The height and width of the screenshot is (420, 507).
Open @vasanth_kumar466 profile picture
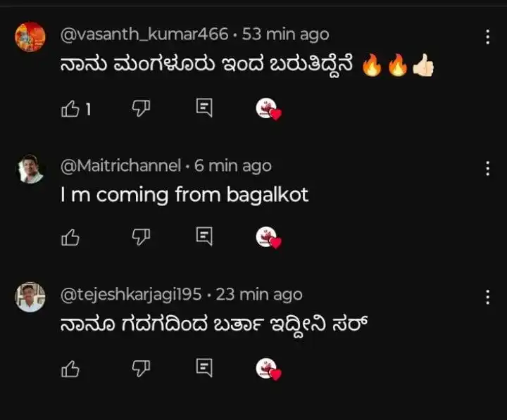point(30,37)
